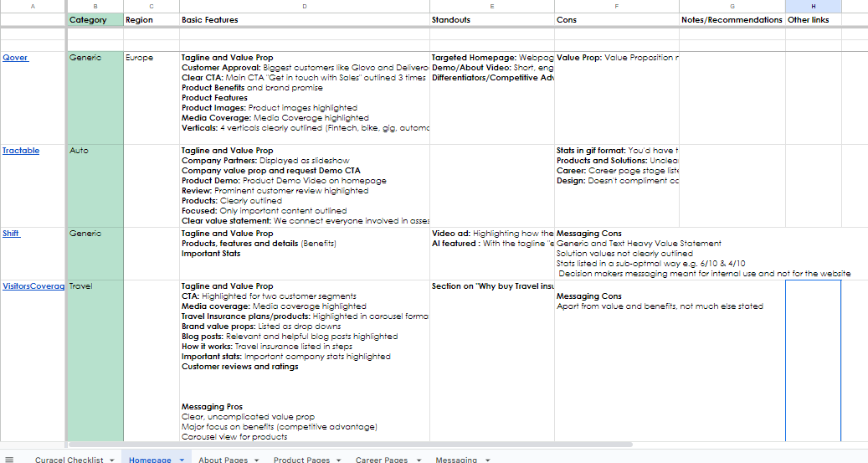Click the horizontal scrollbar above sheet tabs
Screen dimensions: 868x463
[350, 445]
